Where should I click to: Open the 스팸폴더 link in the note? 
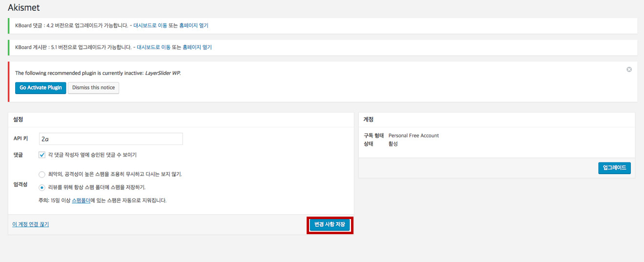click(x=81, y=201)
